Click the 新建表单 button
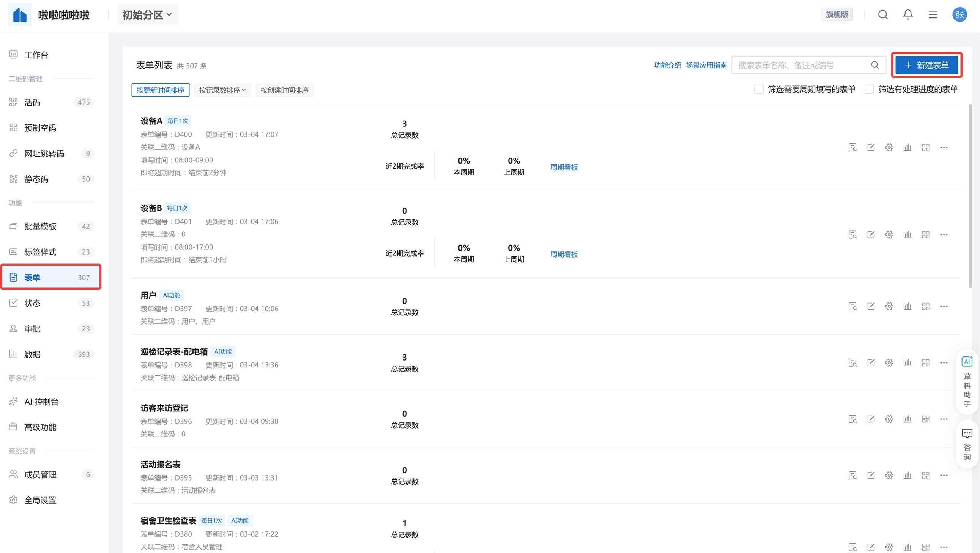This screenshot has height=553, width=980. 926,65
